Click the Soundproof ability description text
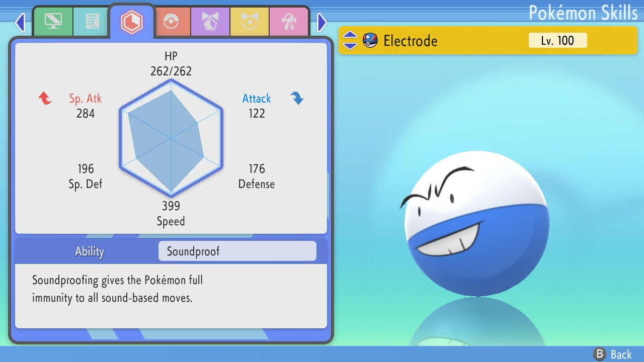This screenshot has height=362, width=644. [118, 289]
